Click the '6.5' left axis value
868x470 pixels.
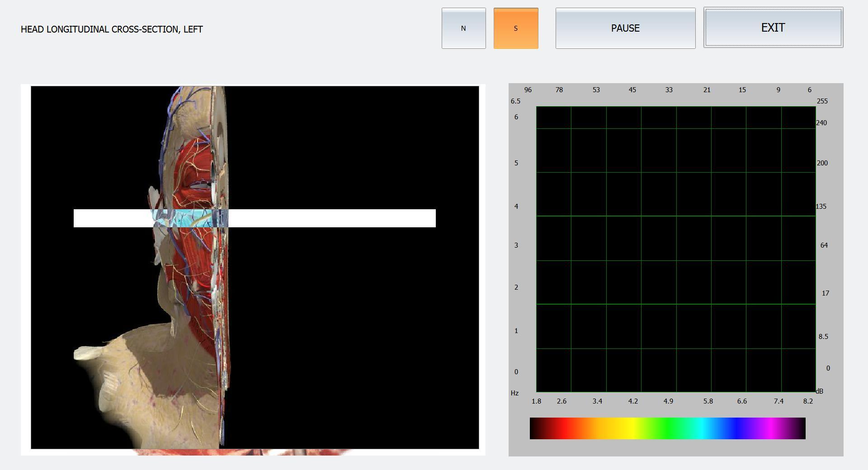(515, 101)
